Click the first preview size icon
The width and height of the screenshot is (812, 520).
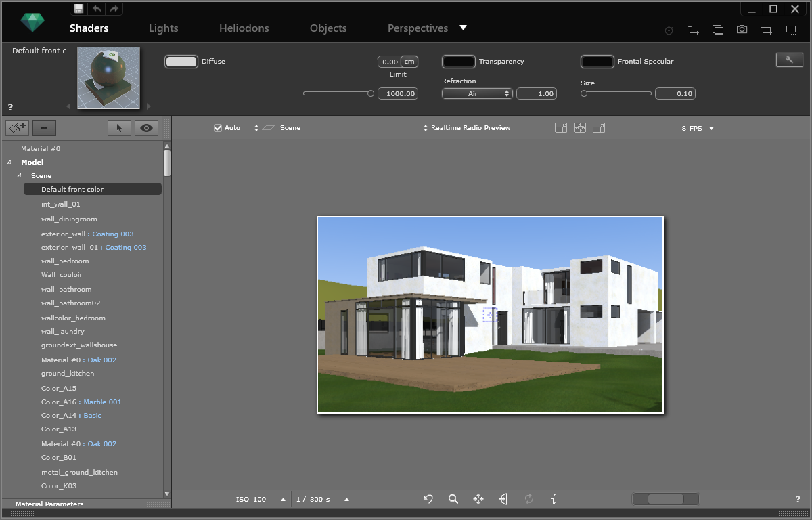(561, 127)
